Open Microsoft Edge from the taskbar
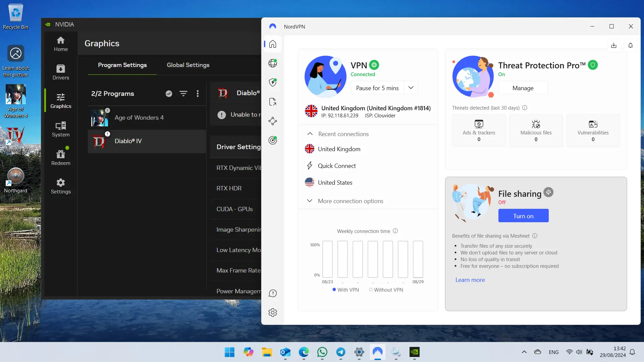 pos(304,352)
